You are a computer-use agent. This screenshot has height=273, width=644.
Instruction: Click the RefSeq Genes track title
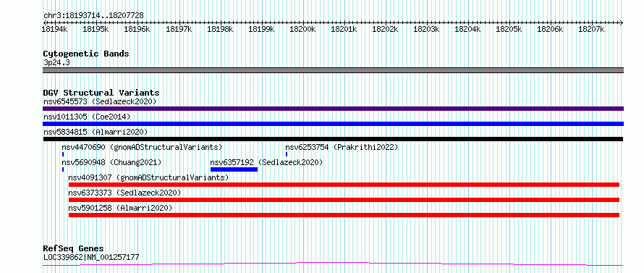click(x=73, y=249)
